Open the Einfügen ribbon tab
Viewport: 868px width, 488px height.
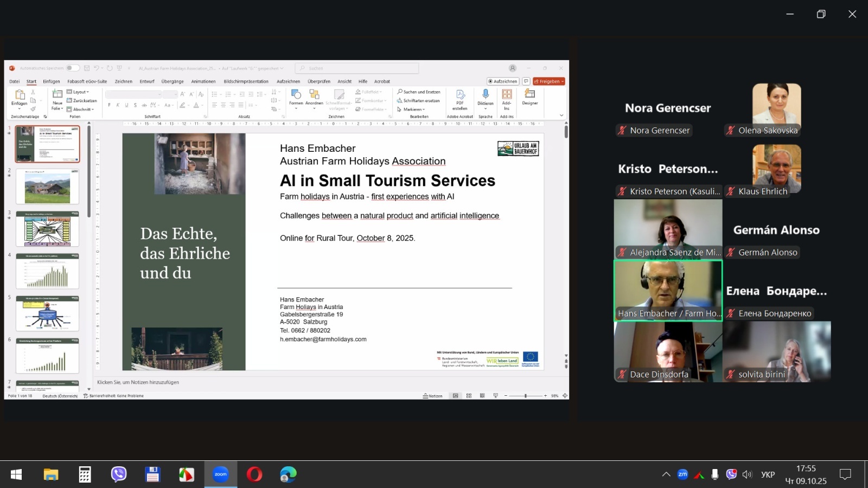tap(52, 81)
